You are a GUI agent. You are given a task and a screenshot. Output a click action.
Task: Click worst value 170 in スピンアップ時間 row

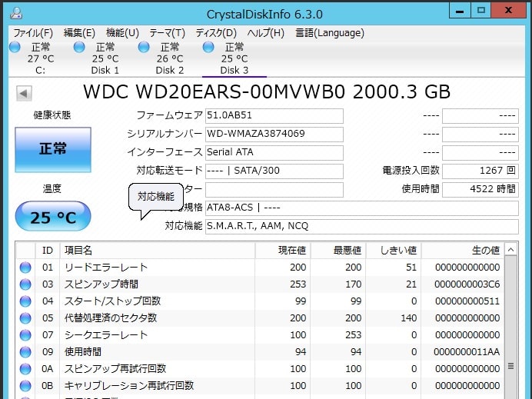[353, 284]
